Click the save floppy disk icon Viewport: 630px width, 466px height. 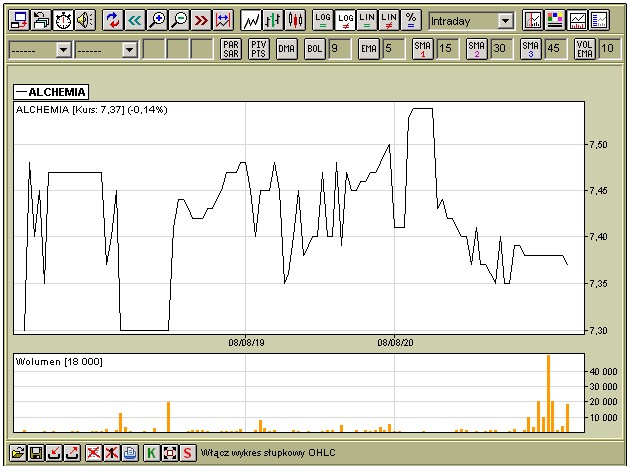[x=36, y=454]
